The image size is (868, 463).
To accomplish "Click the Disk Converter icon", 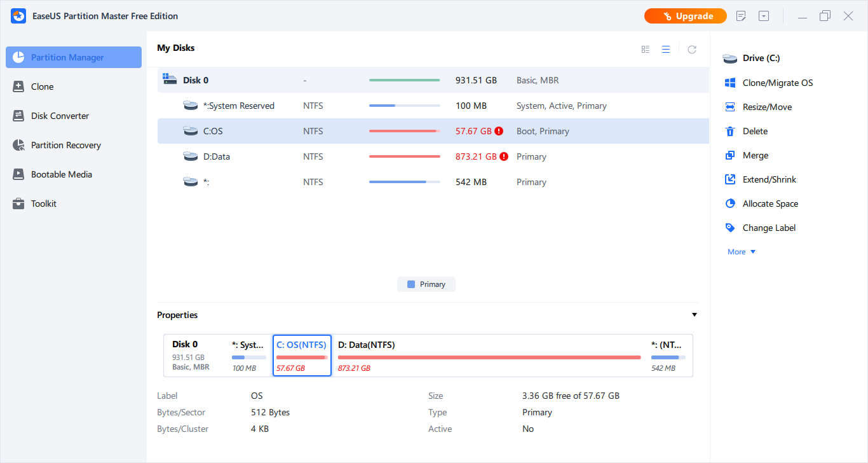I will [x=18, y=116].
